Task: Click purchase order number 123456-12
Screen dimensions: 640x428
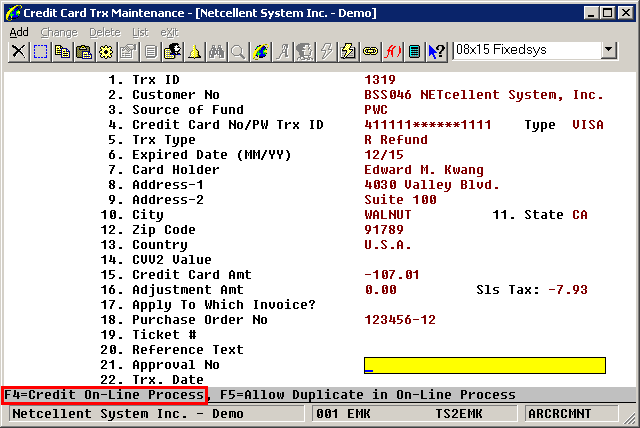Action: point(400,320)
